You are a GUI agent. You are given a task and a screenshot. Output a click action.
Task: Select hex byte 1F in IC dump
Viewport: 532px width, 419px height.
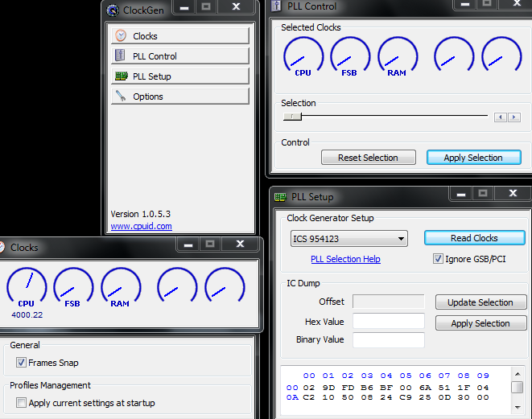464,388
